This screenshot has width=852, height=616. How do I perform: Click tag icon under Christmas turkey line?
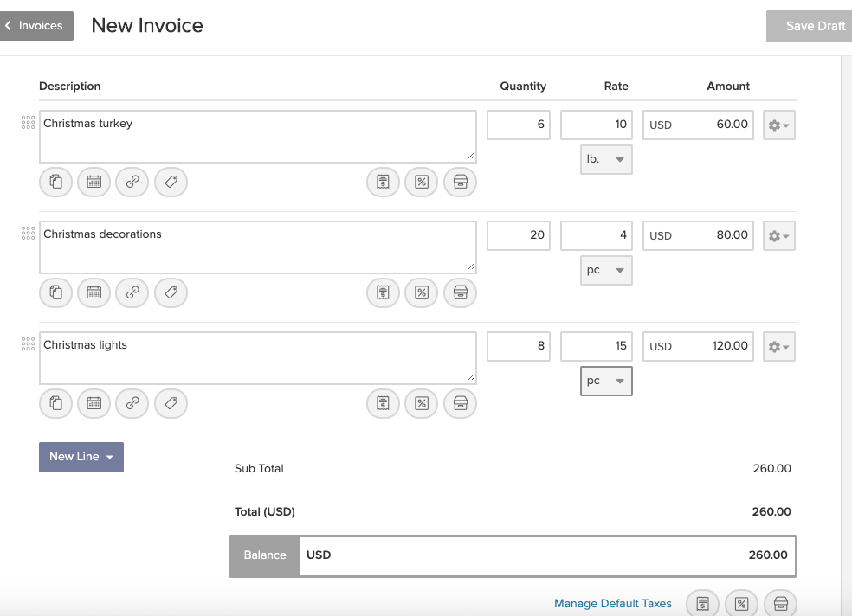[171, 182]
